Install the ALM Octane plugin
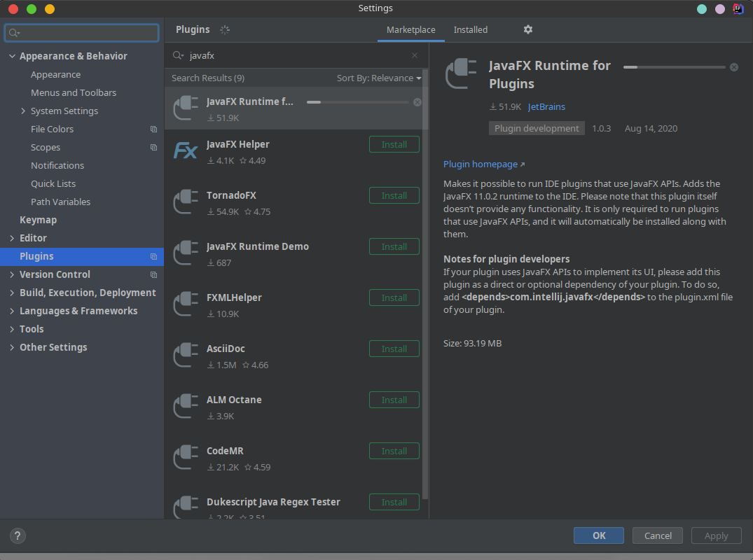 [x=394, y=400]
